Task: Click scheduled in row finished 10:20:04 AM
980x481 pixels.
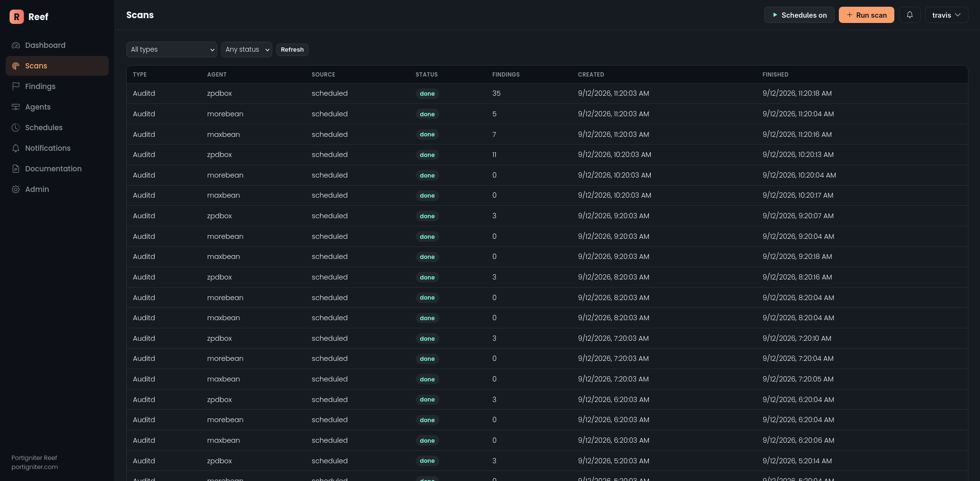Action: point(329,175)
